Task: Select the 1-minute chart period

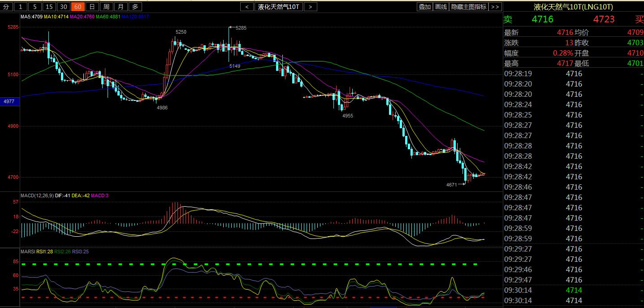Action: pyautogui.click(x=20, y=6)
